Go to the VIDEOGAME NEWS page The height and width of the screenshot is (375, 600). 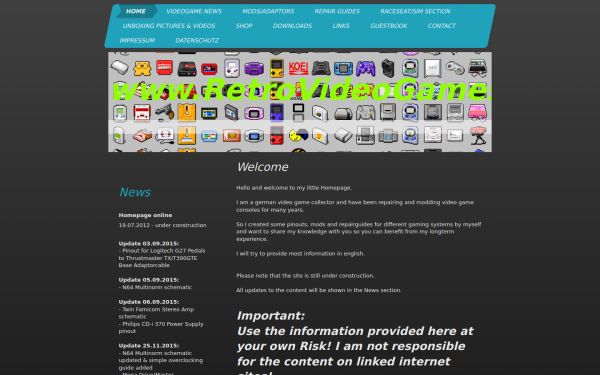tap(194, 11)
